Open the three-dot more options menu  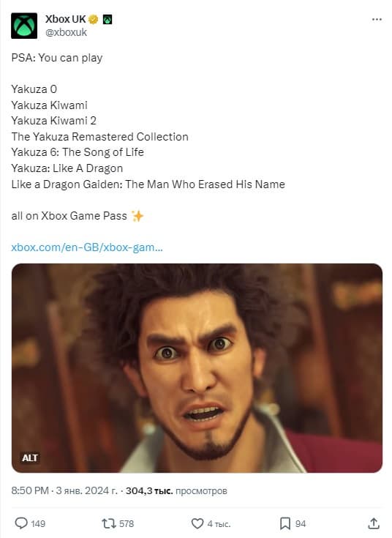click(377, 20)
